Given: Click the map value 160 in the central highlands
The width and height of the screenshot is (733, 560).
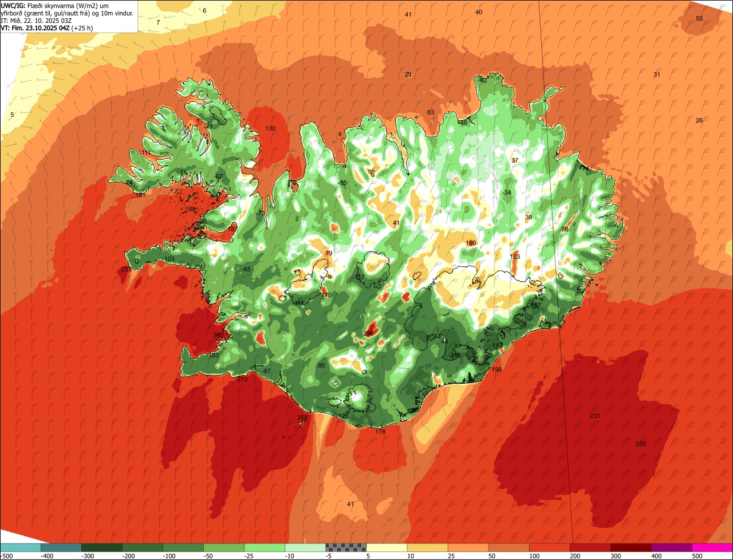Looking at the screenshot, I should 471,243.
